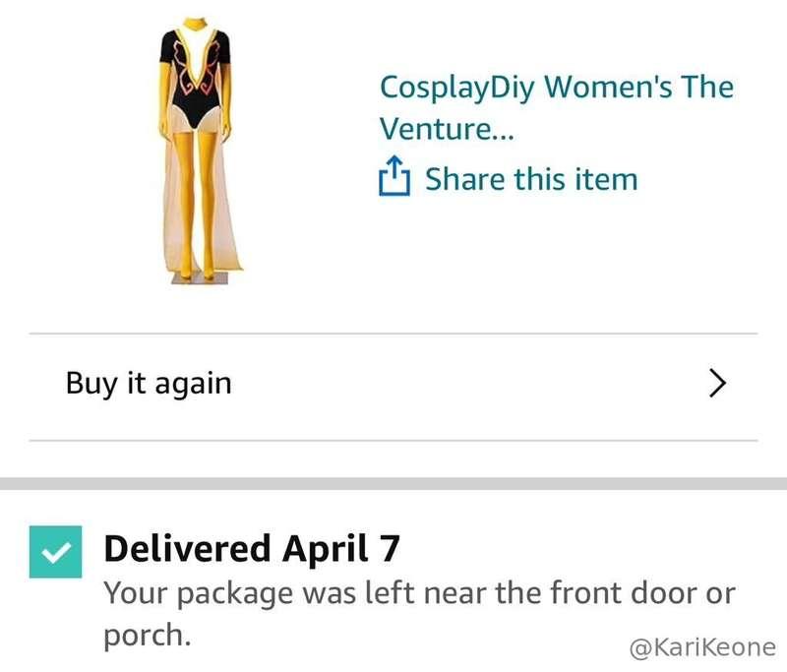Click the teal delivered checkmark icon

point(55,552)
